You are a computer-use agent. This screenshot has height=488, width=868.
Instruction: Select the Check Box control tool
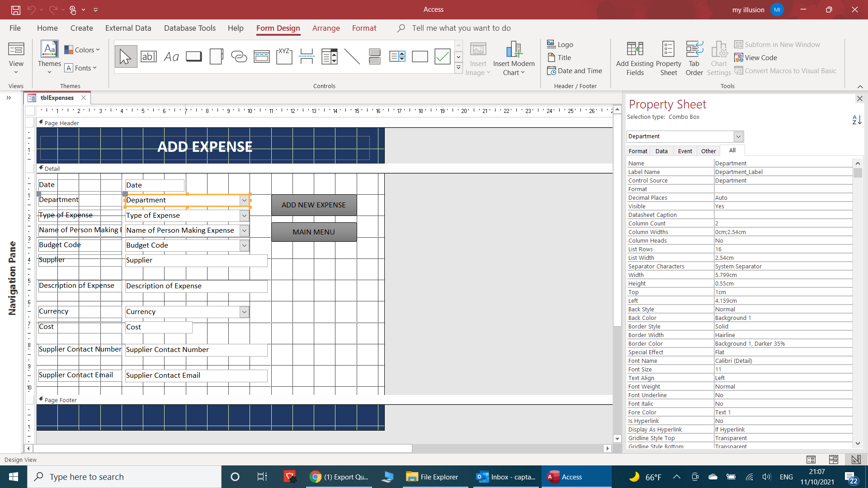point(443,56)
